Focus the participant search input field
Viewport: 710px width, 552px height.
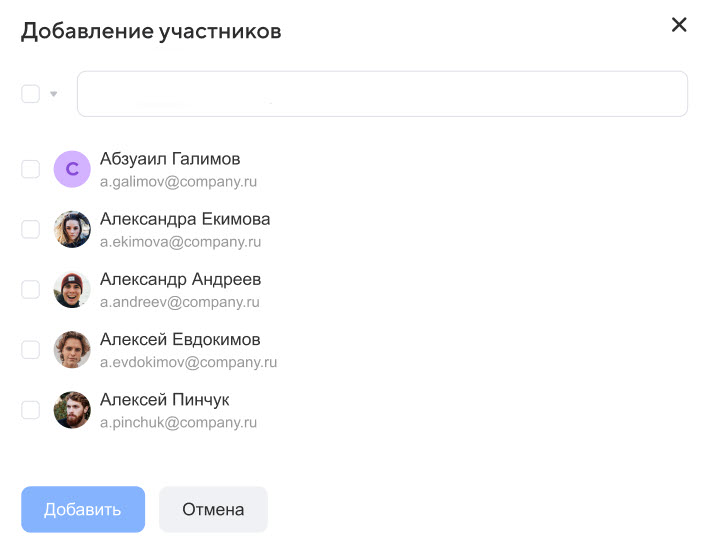(382, 94)
